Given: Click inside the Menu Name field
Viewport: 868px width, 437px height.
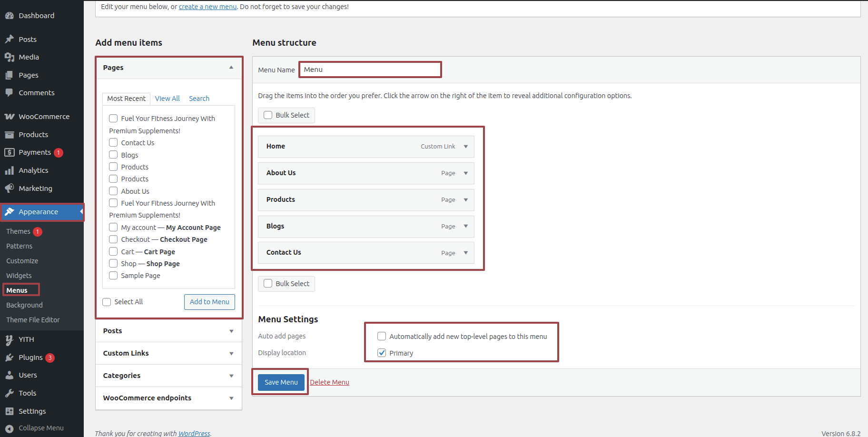Looking at the screenshot, I should 370,70.
